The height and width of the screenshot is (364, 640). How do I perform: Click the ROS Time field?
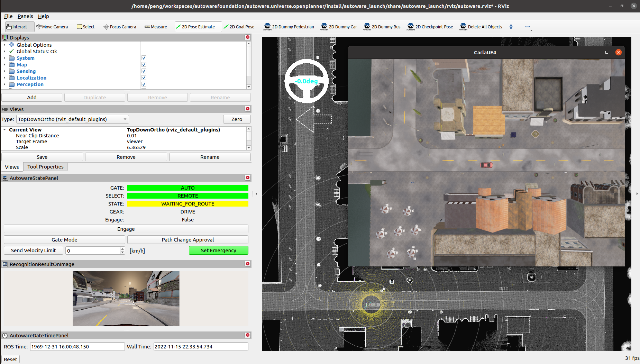77,346
